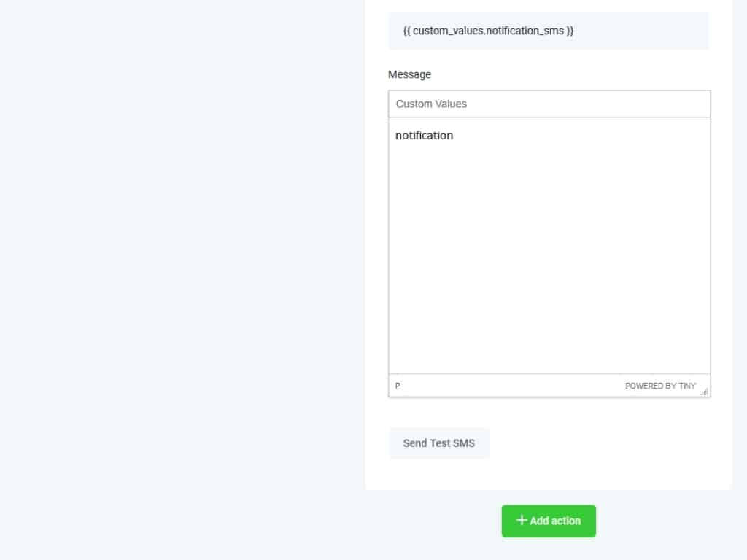
Task: Open the Custom Values dropdown
Action: [549, 104]
